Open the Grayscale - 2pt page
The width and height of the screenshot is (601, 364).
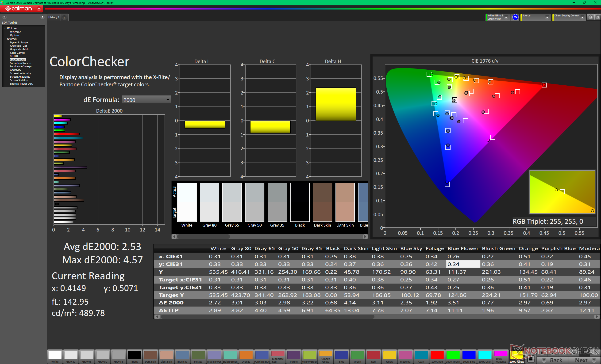click(19, 46)
